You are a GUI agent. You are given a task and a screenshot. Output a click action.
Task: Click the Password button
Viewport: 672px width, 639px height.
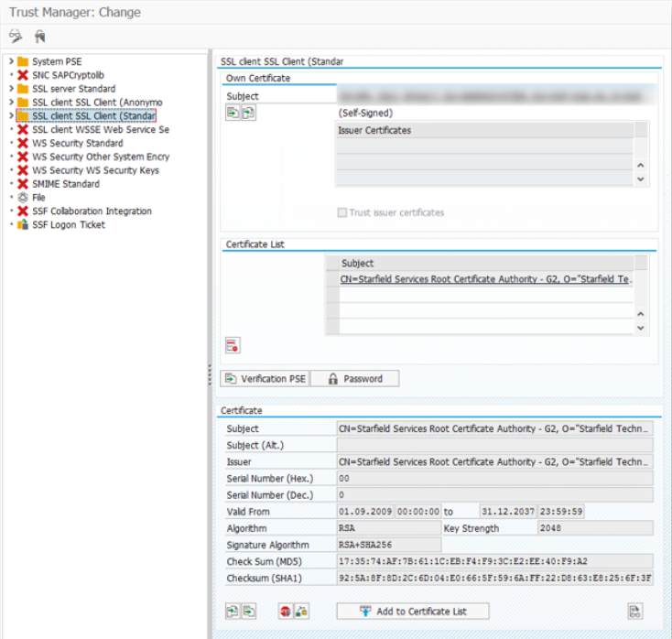click(354, 379)
